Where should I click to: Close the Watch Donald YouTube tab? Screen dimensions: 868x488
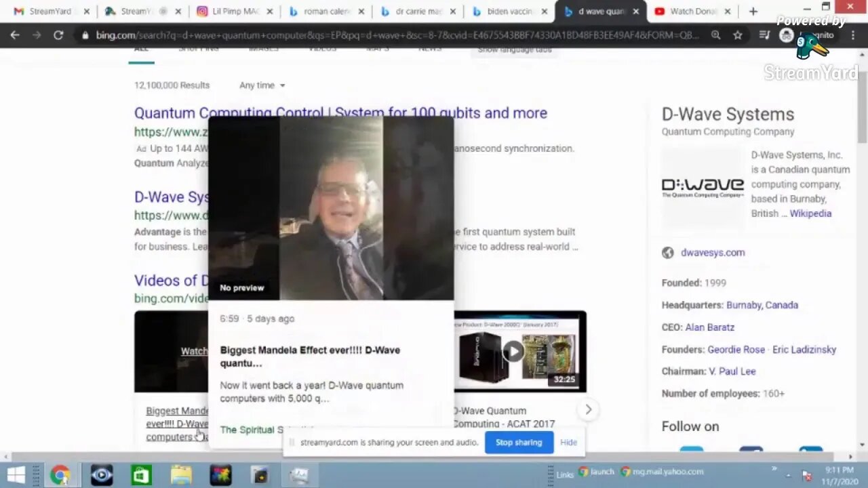[727, 12]
